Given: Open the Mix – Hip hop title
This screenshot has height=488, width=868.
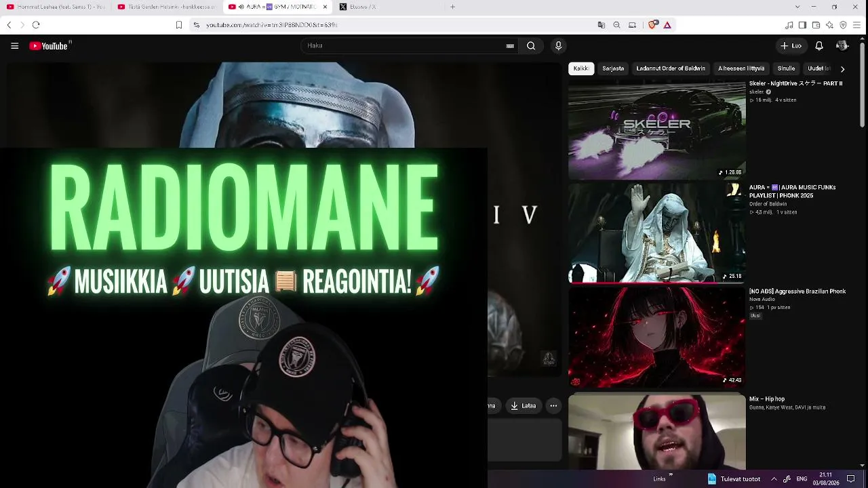Looking at the screenshot, I should [767, 399].
